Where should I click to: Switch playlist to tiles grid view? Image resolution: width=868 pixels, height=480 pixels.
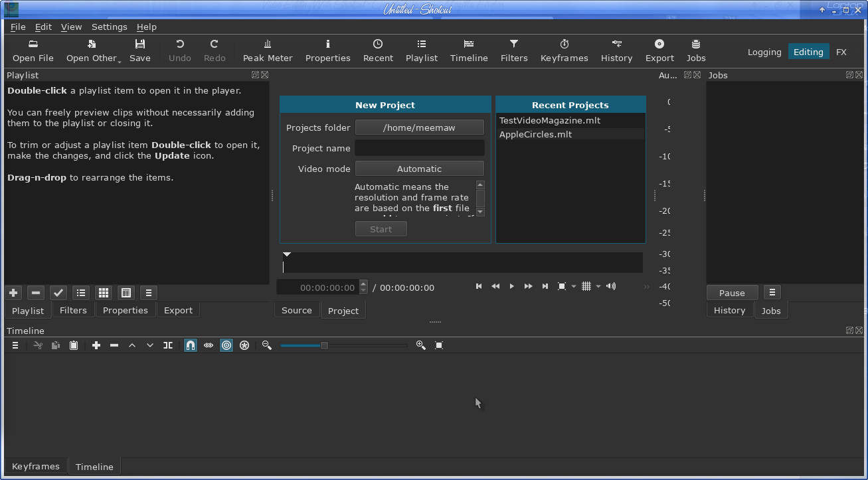pyautogui.click(x=104, y=293)
